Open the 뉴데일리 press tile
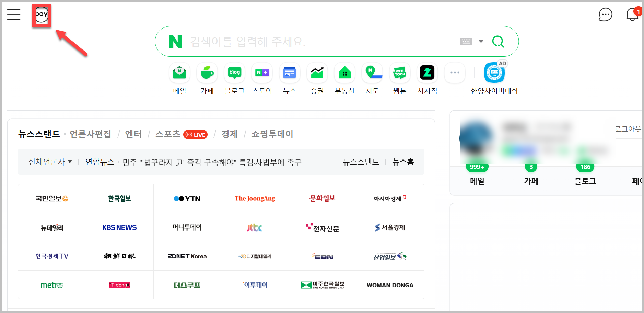Image resolution: width=644 pixels, height=313 pixels. (52, 227)
